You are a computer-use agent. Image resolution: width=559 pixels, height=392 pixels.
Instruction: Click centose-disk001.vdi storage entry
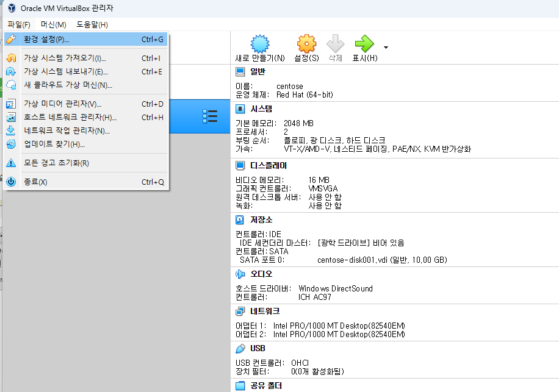click(x=382, y=260)
